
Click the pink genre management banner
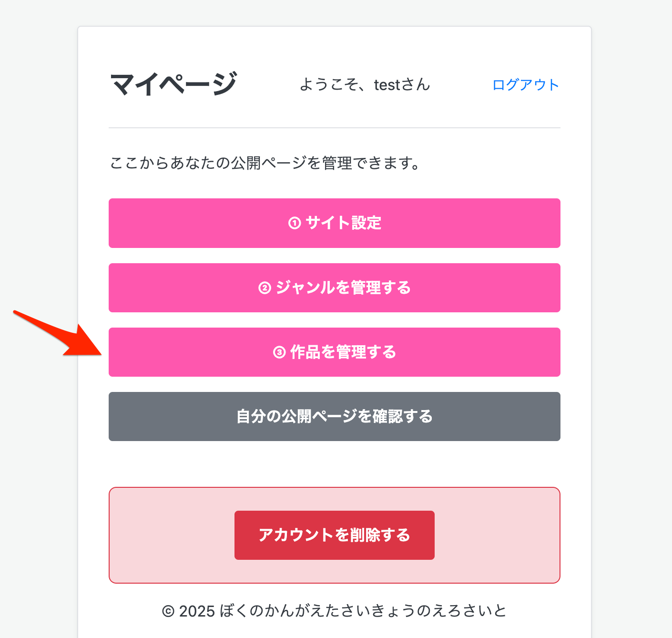pyautogui.click(x=334, y=288)
